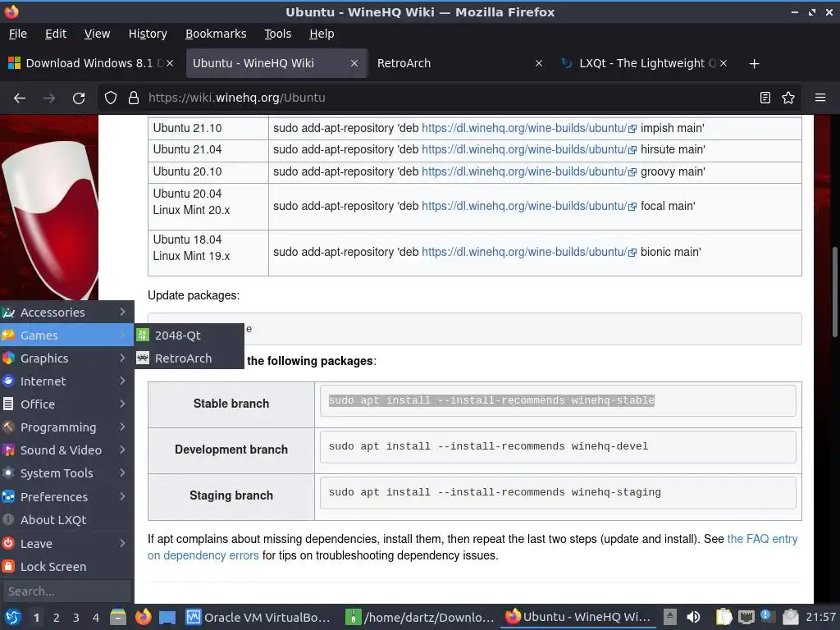Click the site security padlock icon

pos(134,98)
